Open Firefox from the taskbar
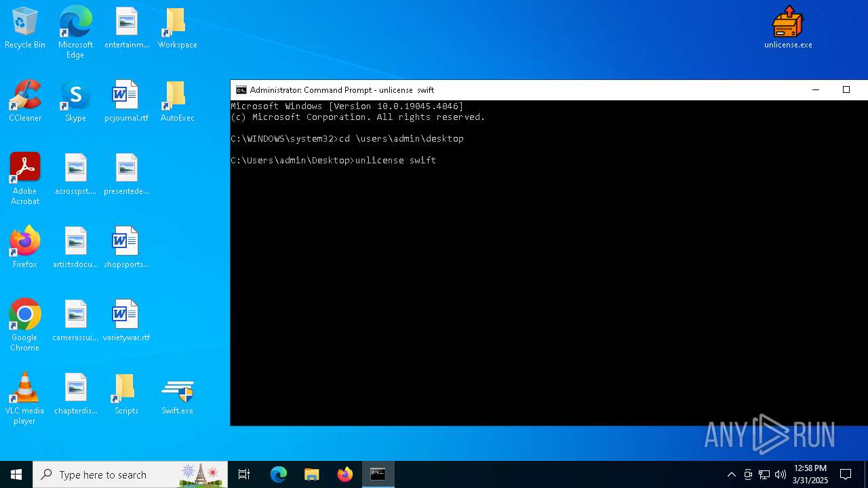 (345, 474)
